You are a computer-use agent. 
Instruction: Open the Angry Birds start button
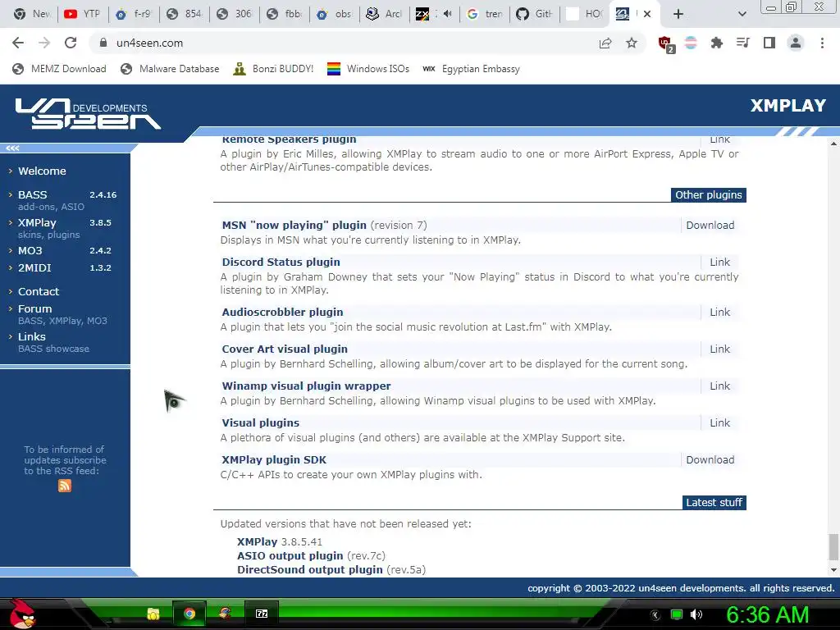(x=22, y=614)
